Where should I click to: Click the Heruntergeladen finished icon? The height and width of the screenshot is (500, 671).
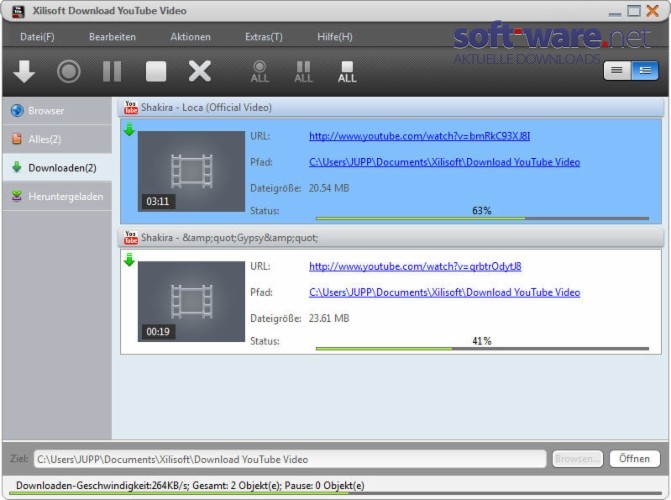(x=17, y=196)
